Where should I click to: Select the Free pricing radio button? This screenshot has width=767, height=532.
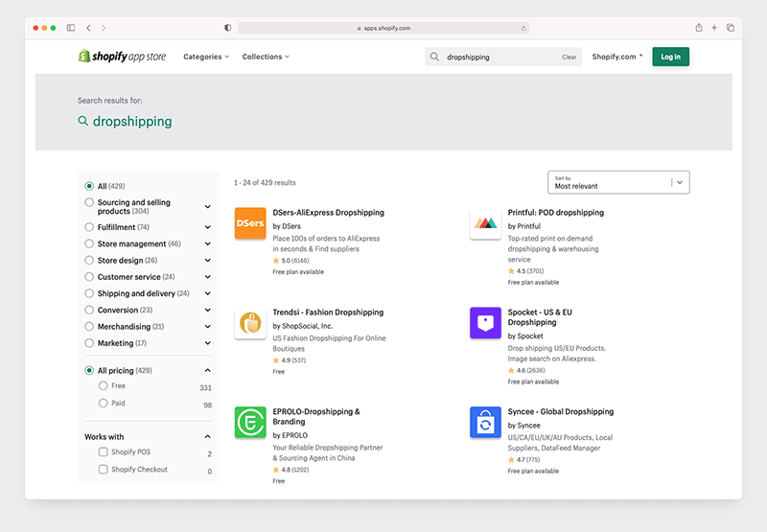click(x=103, y=385)
